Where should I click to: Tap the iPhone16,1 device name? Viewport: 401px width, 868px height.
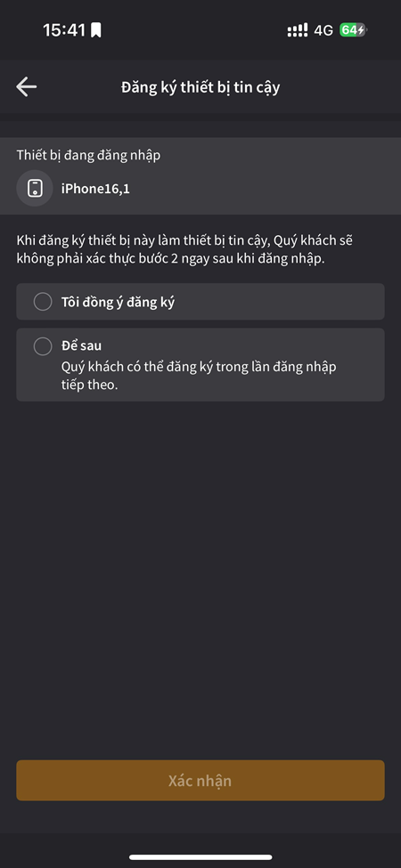point(95,189)
